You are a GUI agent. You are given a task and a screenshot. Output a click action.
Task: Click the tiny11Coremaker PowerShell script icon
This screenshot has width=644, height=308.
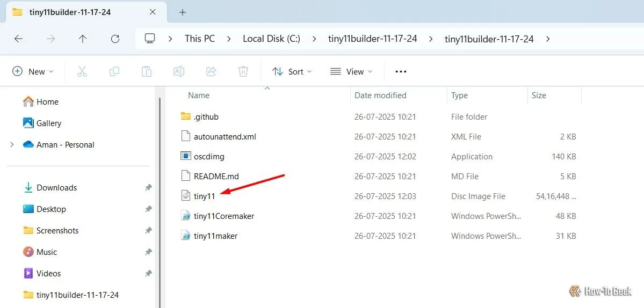[186, 216]
